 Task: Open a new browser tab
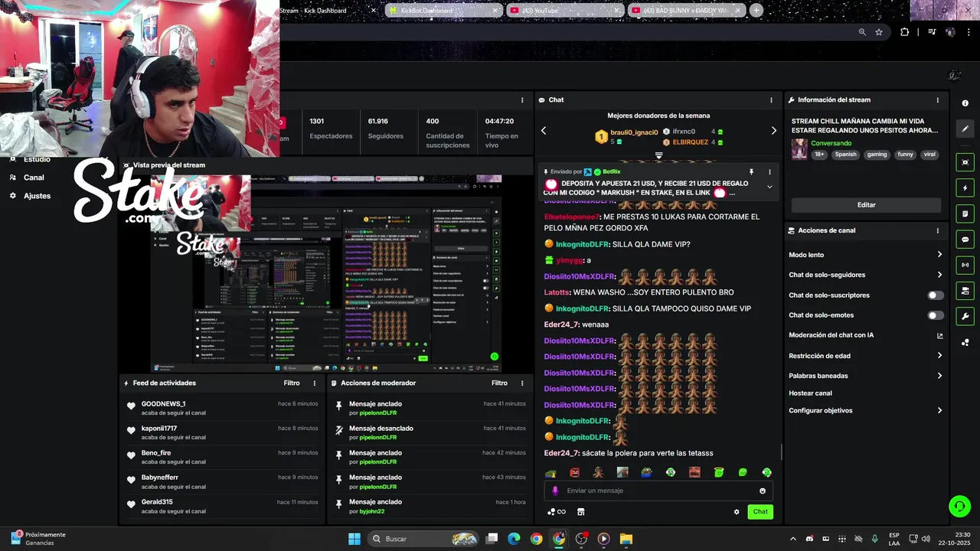click(x=756, y=11)
